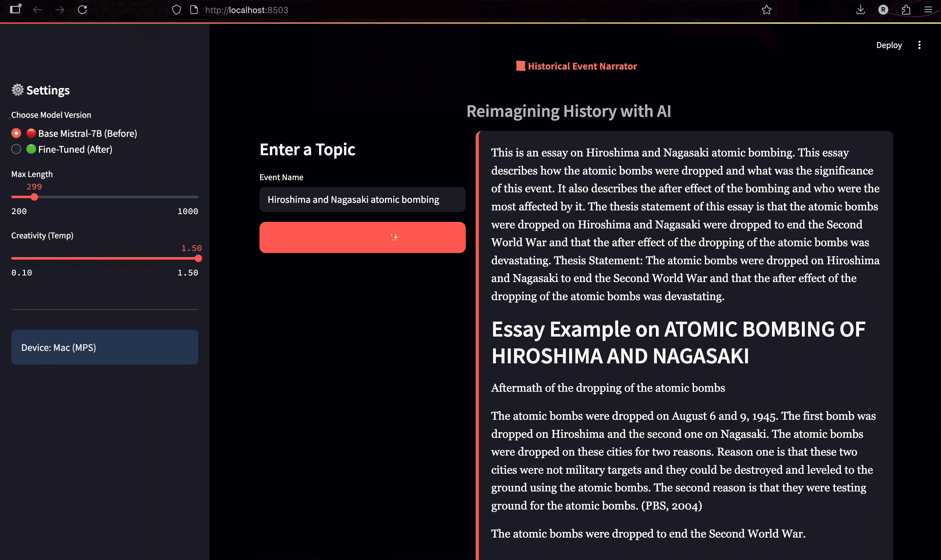Focus the Event Name text field
Viewport: 941px width, 560px height.
click(x=362, y=199)
